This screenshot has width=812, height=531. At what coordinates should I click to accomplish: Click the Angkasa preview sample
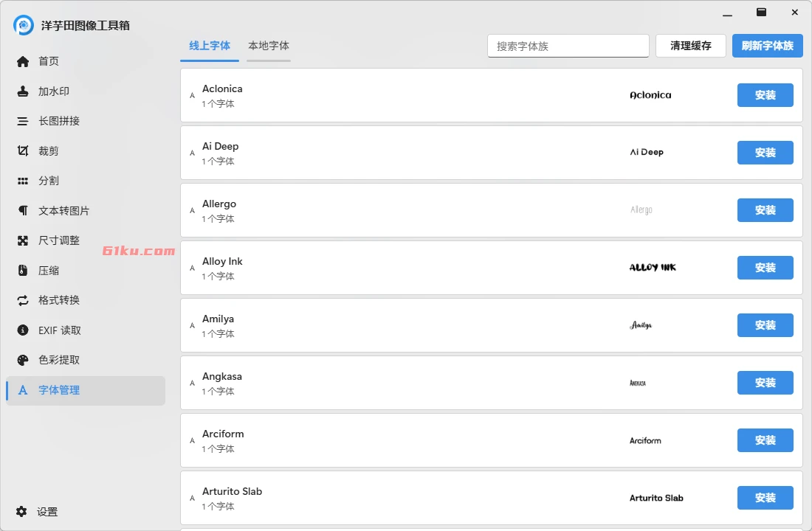[638, 383]
